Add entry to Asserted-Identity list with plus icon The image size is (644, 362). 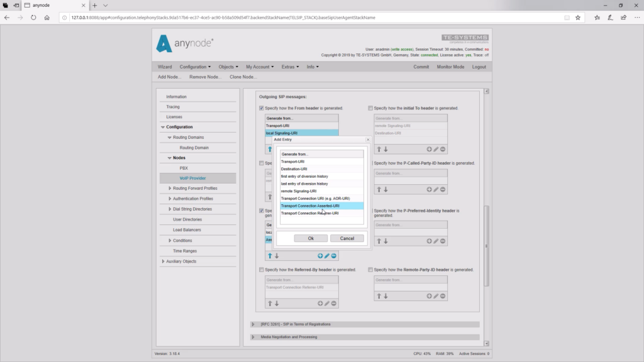coord(320,256)
